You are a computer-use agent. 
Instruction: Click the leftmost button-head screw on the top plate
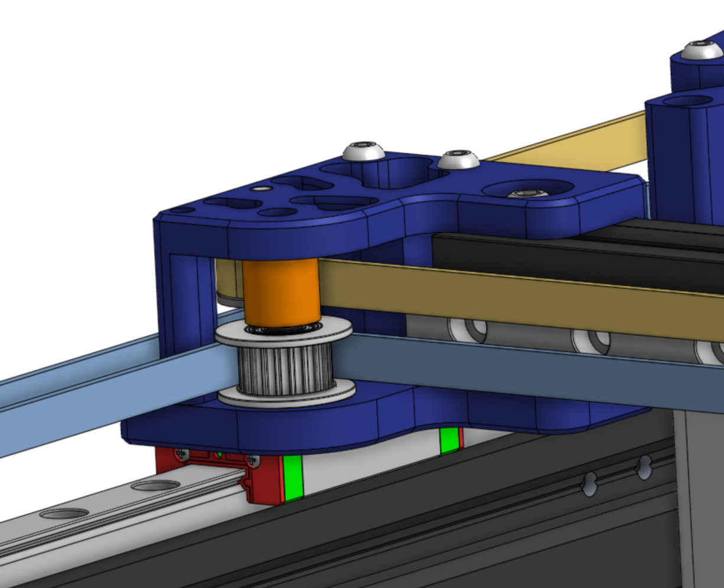364,151
